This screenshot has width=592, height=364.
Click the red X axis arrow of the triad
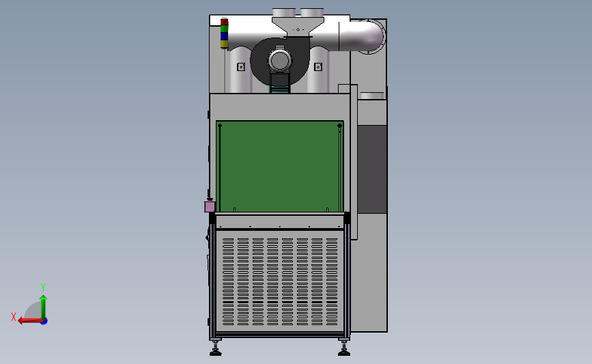30,321
